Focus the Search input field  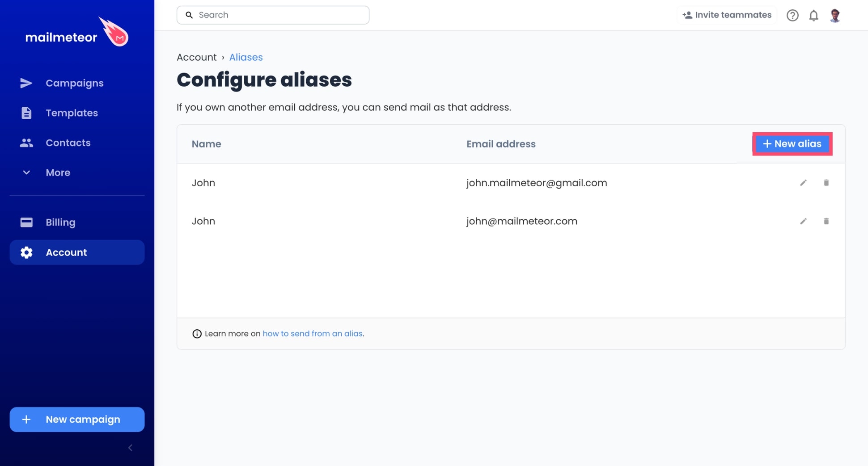pyautogui.click(x=273, y=15)
